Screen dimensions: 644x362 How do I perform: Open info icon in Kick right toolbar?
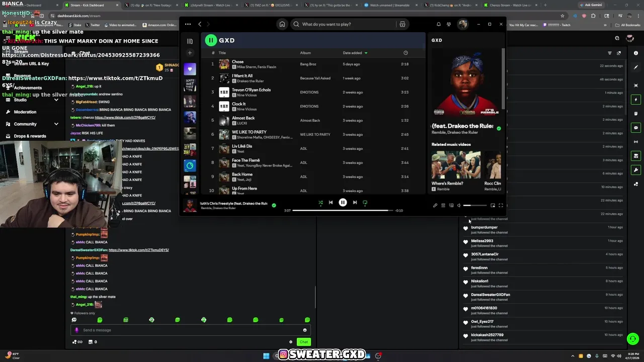(636, 53)
